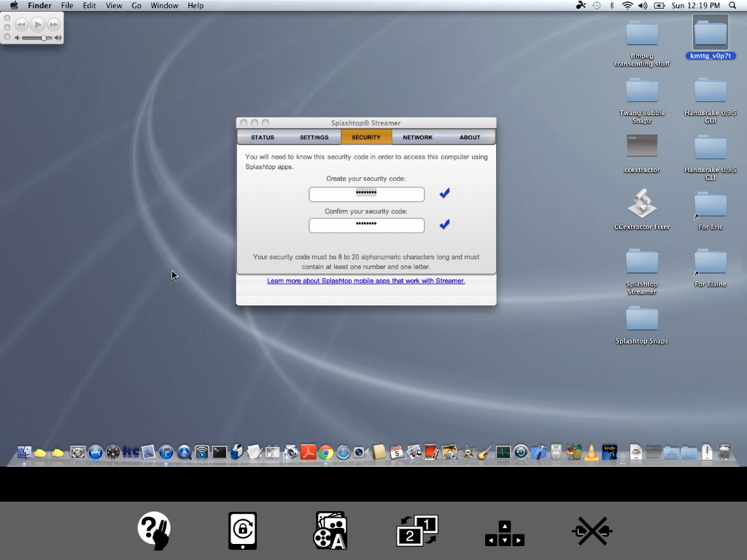This screenshot has height=560, width=747.
Task: Open iCal calendar in the dock
Action: tap(396, 452)
